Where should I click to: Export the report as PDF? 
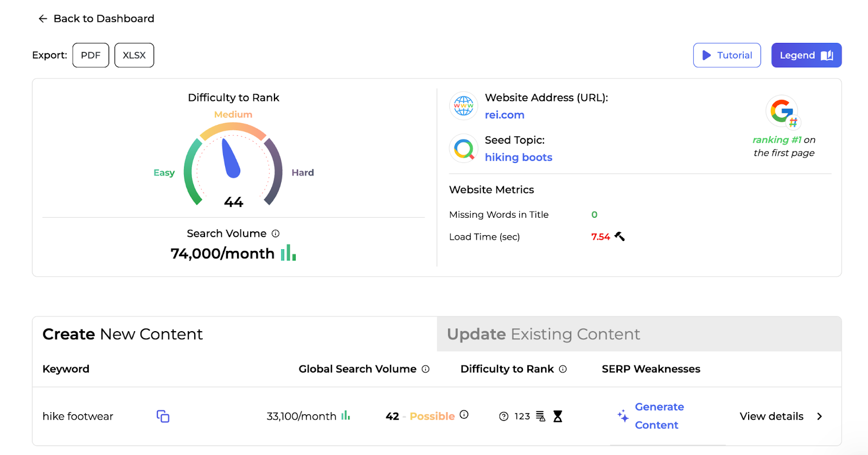[91, 55]
